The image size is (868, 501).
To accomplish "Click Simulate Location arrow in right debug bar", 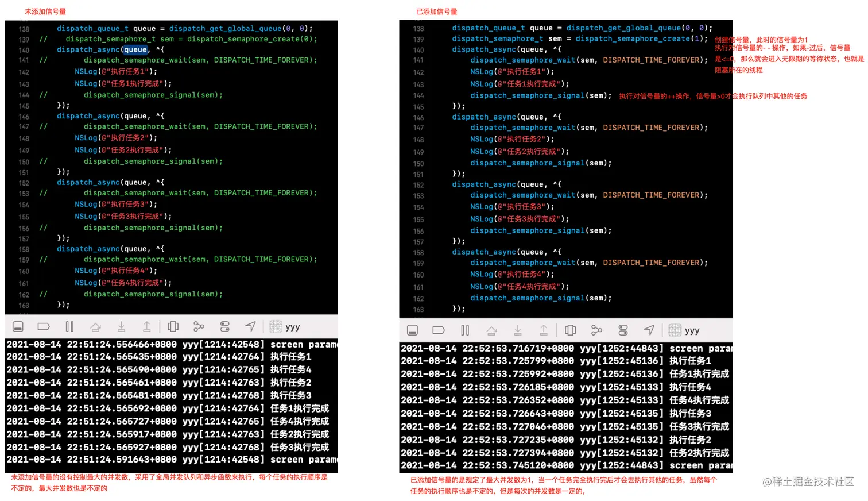I will [x=649, y=330].
